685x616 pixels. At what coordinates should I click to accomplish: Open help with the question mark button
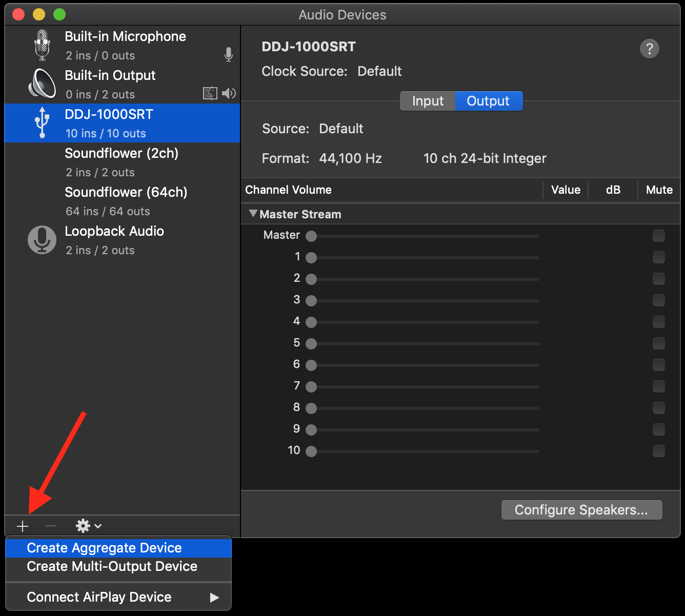point(650,49)
